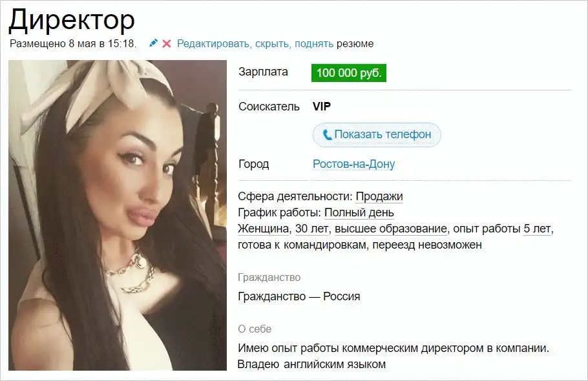588x381 pixels.
Task: Open the applicant's profile photo
Action: tap(118, 216)
